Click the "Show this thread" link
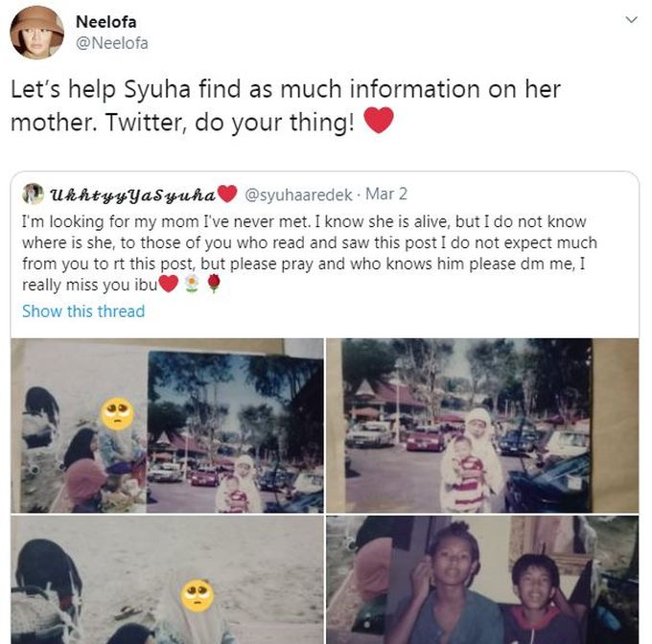652x644 pixels. coord(83,311)
